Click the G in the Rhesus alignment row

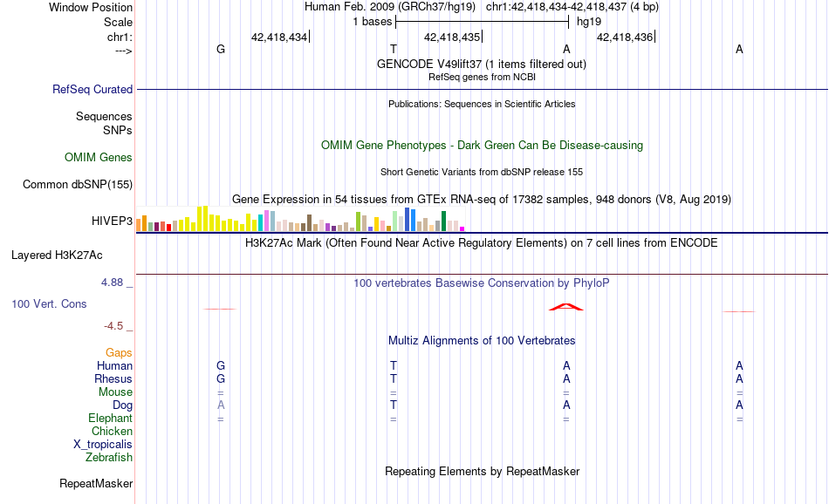(x=221, y=378)
